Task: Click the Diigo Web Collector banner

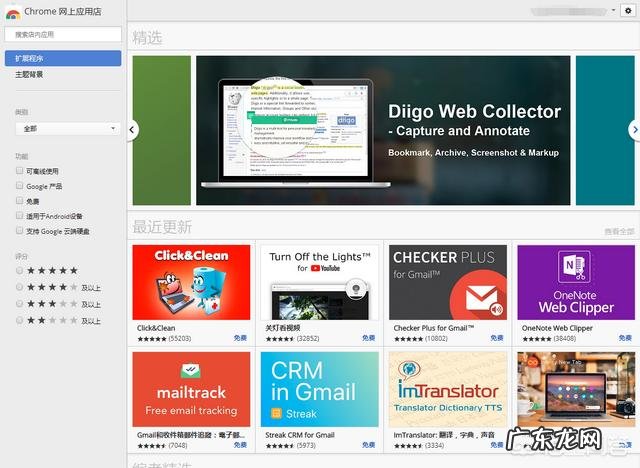Action: point(383,130)
